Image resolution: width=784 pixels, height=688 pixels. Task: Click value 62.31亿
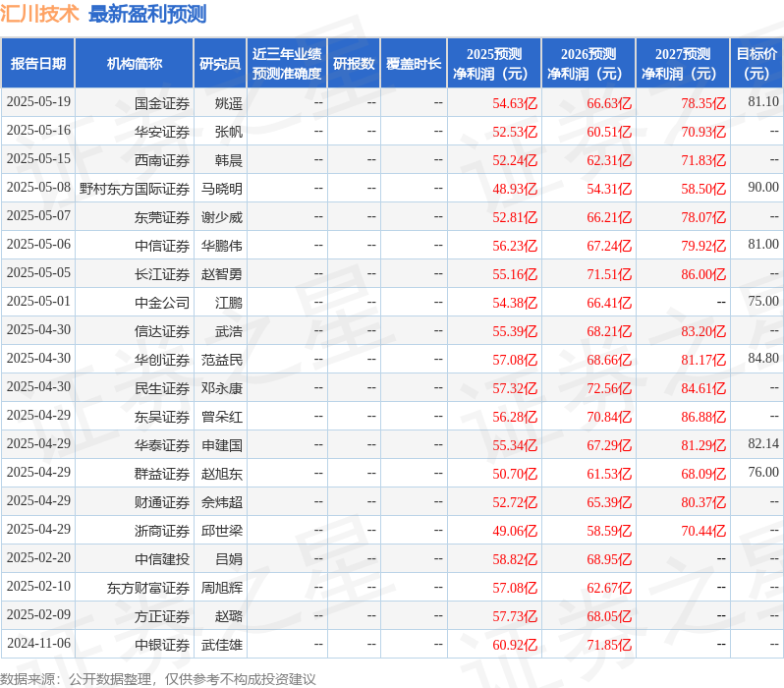coord(609,160)
